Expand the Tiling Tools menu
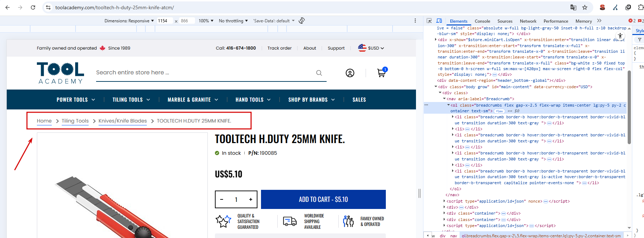644x238 pixels. (131, 100)
